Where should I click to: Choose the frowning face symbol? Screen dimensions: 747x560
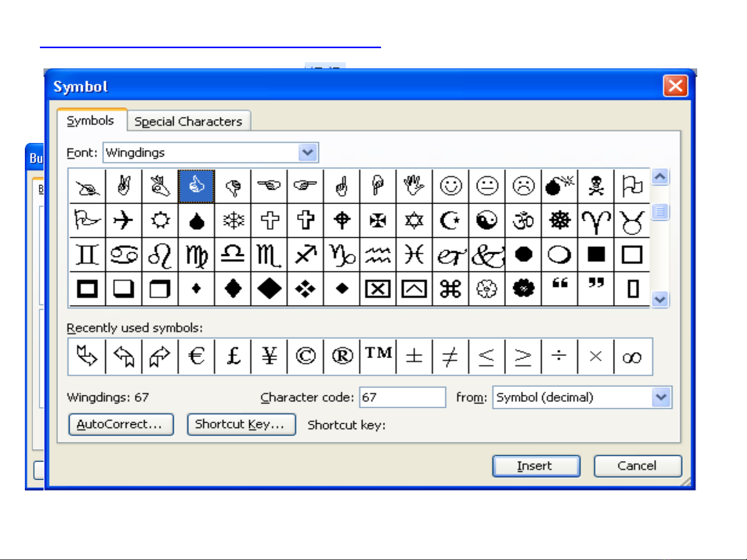click(523, 185)
